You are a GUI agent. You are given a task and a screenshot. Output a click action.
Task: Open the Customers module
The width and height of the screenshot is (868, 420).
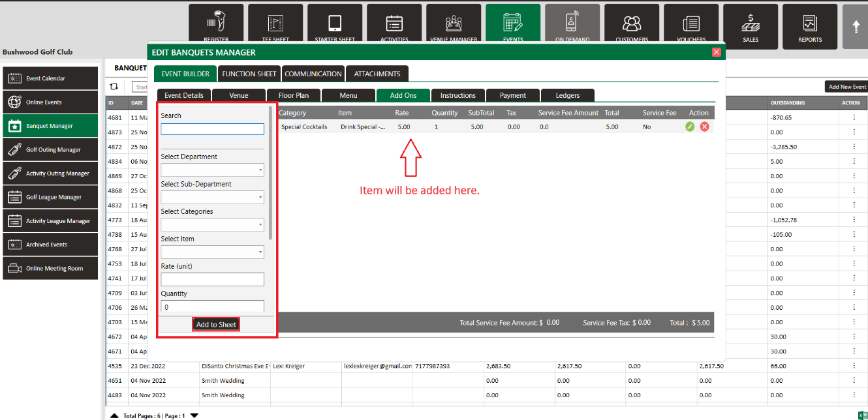pos(632,26)
